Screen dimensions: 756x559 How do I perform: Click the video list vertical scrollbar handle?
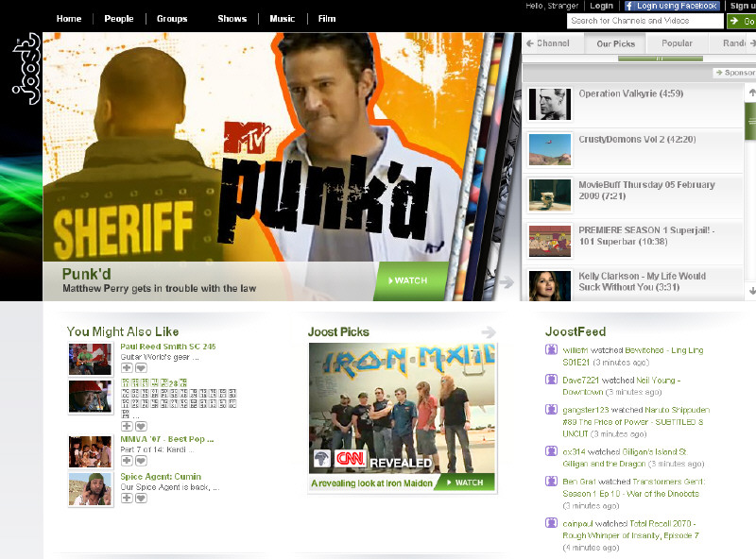750,122
